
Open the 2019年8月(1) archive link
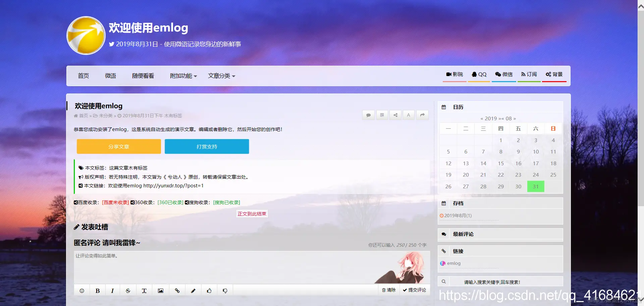458,216
